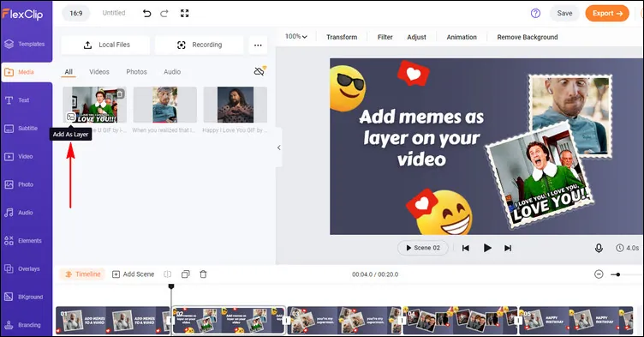644x337 pixels.
Task: Click the FlexClip logo
Action: point(22,14)
